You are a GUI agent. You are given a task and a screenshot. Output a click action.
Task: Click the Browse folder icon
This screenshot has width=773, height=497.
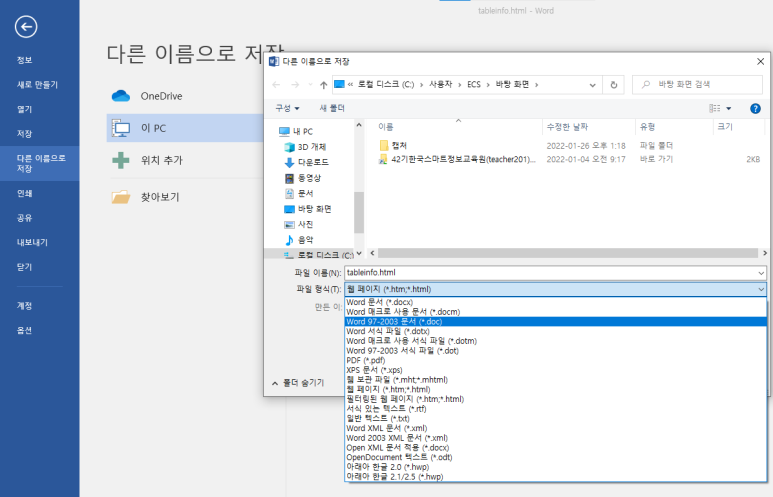(121, 197)
